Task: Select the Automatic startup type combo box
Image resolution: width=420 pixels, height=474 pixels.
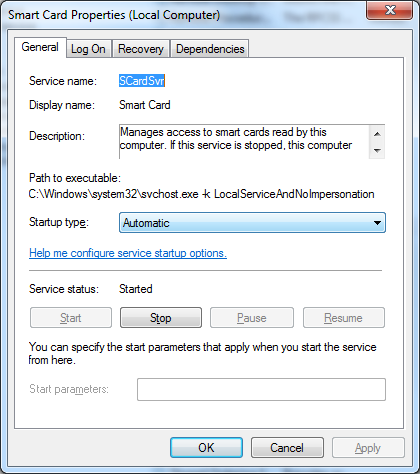Action: pos(252,223)
